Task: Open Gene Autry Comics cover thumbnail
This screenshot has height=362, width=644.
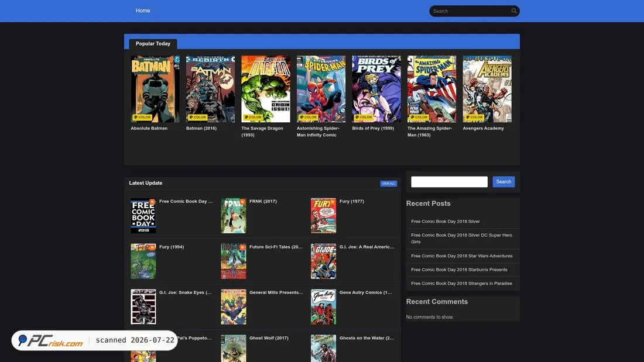Action: [323, 307]
